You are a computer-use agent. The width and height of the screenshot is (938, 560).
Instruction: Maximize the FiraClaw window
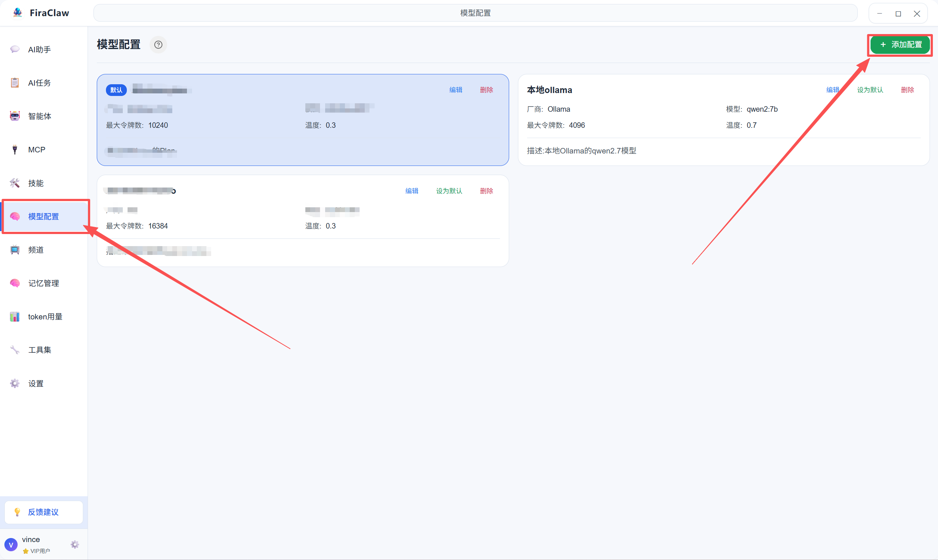point(898,14)
